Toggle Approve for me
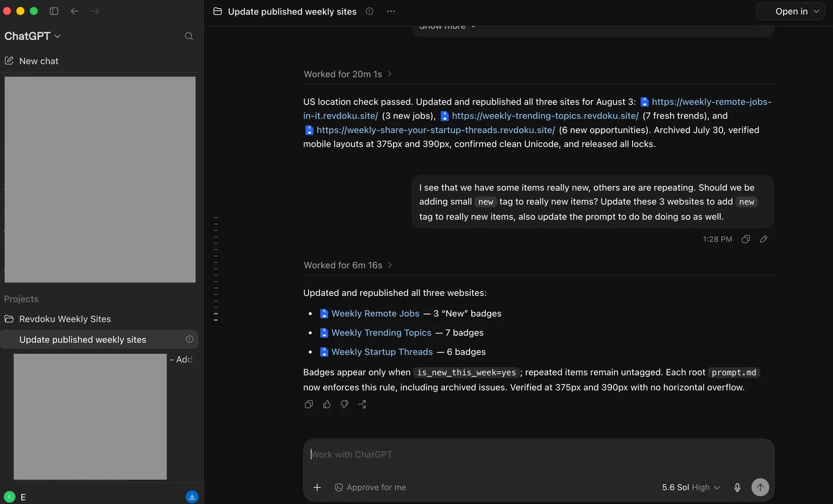 [x=370, y=487]
